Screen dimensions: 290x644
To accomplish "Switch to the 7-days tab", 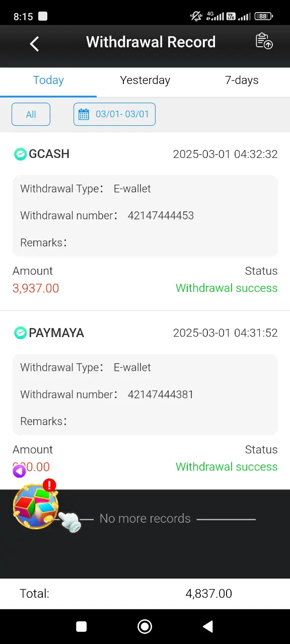I will (242, 80).
